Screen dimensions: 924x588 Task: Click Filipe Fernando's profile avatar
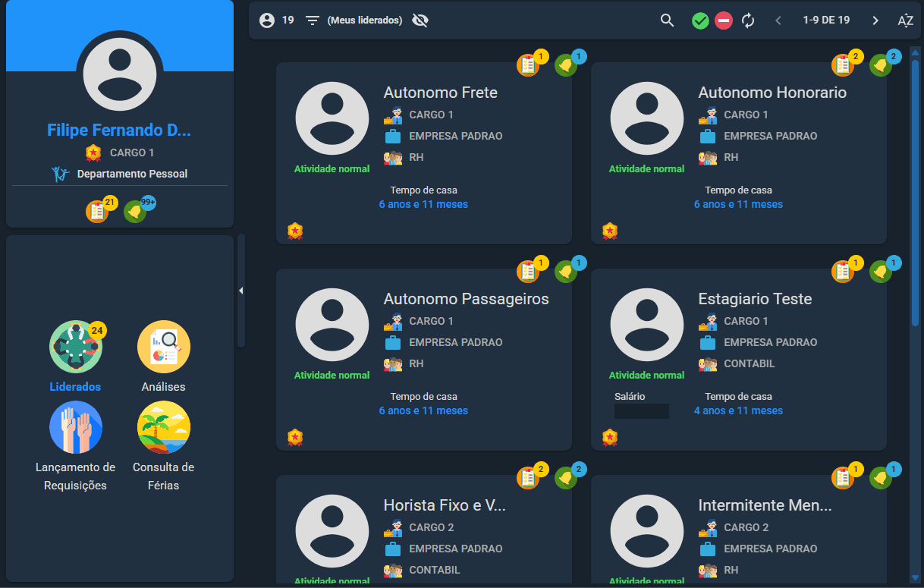(120, 74)
